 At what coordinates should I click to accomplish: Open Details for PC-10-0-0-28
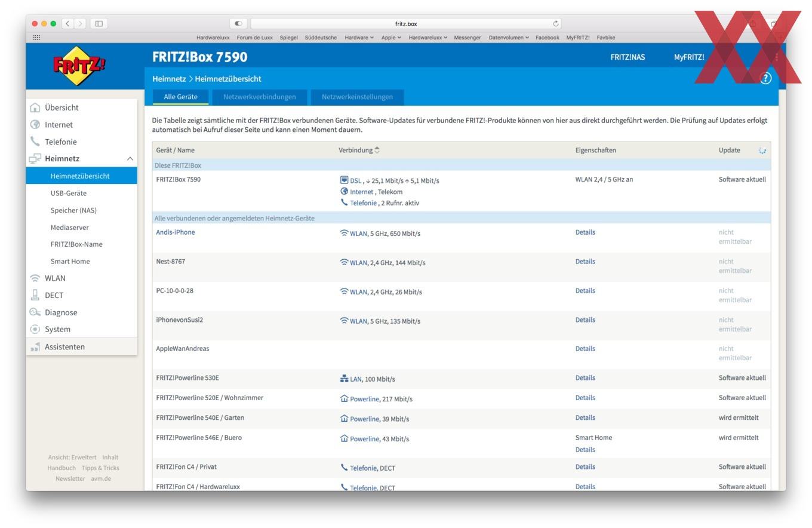tap(585, 291)
